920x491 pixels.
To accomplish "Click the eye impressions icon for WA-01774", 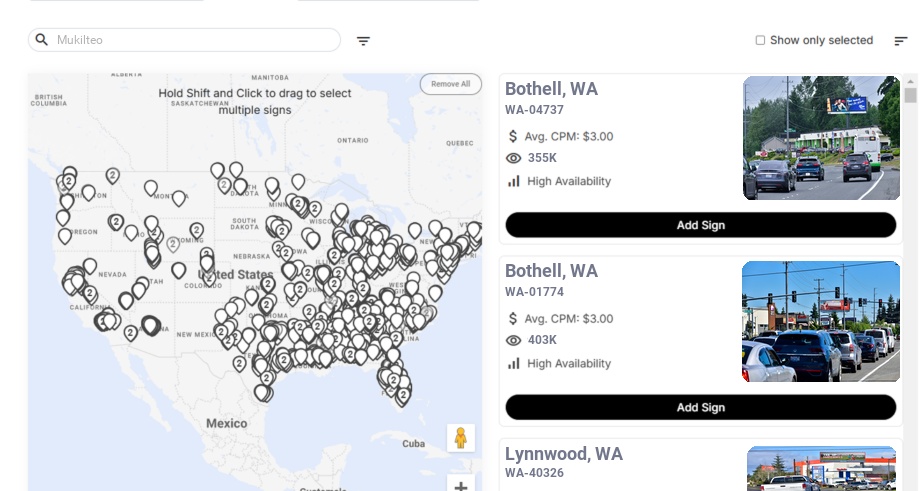I will [x=514, y=340].
